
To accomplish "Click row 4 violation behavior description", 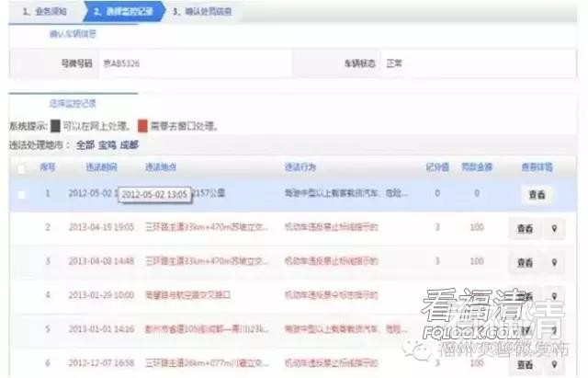I will coord(331,295).
